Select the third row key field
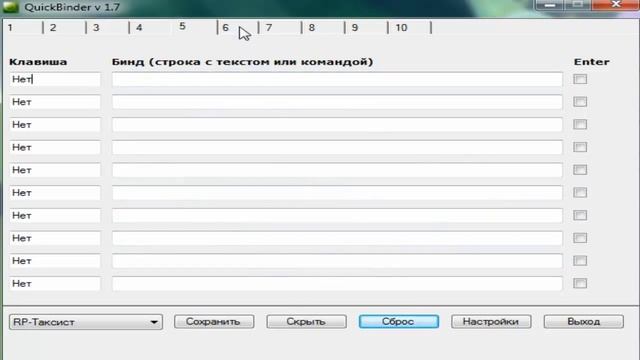Image resolution: width=640 pixels, height=360 pixels. pyautogui.click(x=55, y=124)
